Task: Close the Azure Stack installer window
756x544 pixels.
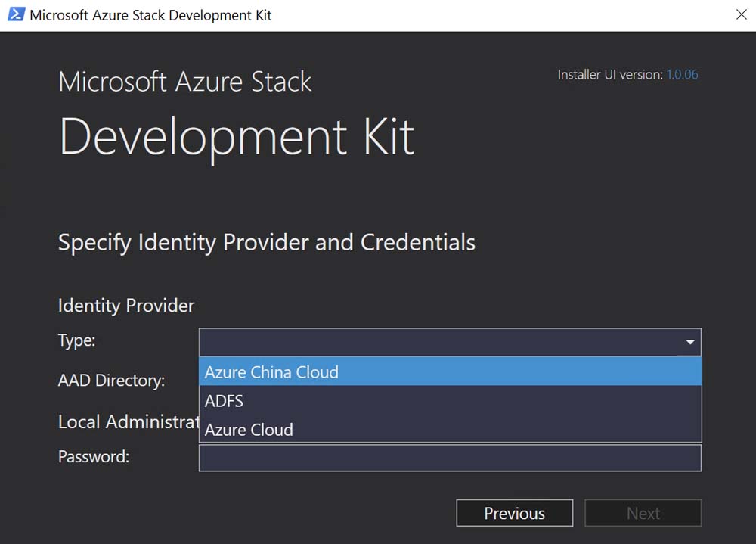Action: point(741,14)
